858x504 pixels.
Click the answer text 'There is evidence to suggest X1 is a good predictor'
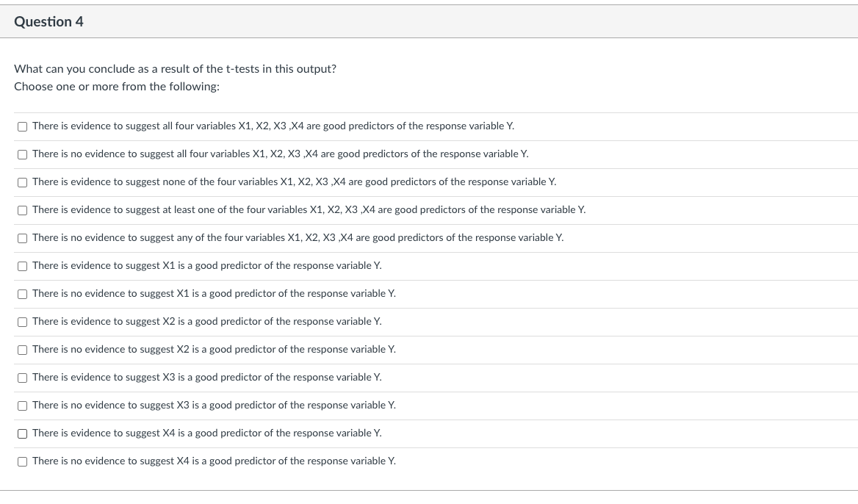206,266
